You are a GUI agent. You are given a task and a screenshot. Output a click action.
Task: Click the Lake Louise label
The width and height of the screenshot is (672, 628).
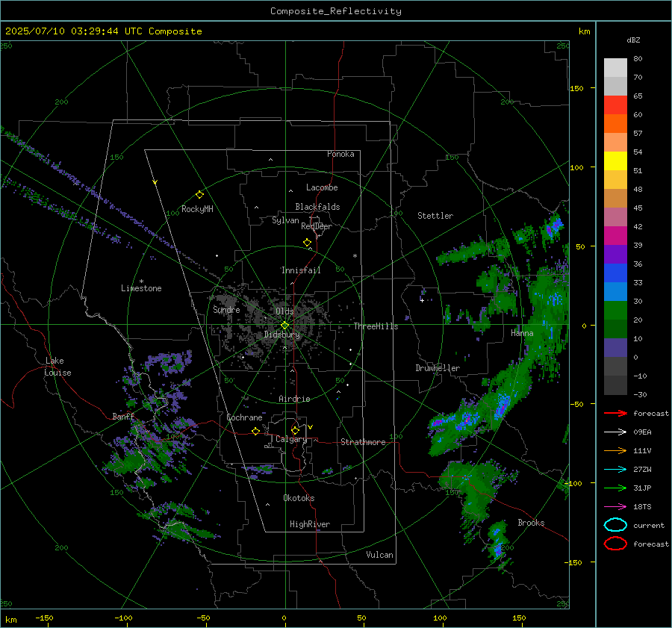pos(58,367)
